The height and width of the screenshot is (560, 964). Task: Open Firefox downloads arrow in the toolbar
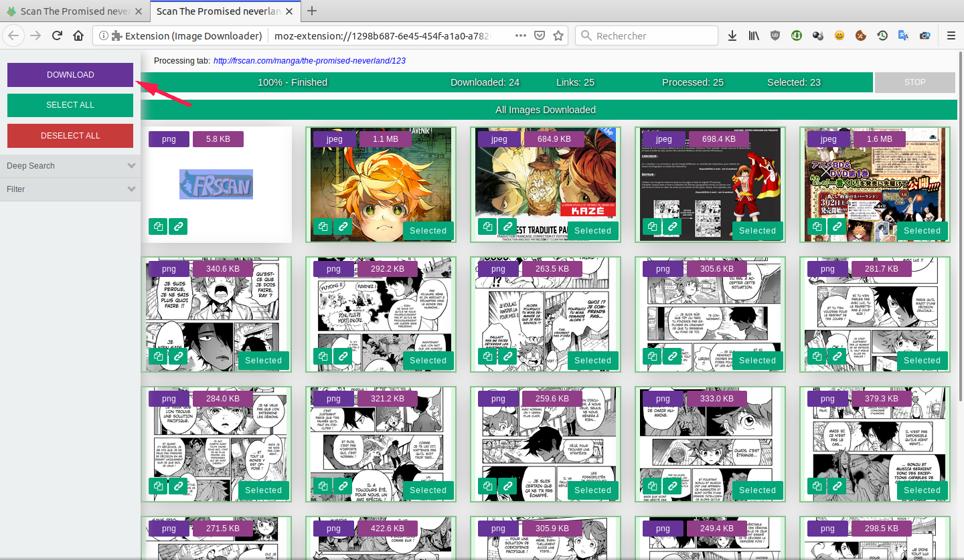[732, 35]
